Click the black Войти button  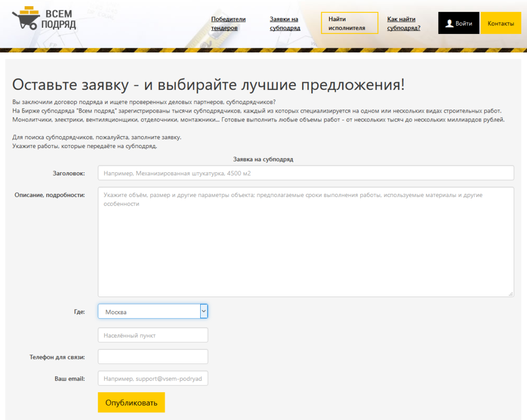pyautogui.click(x=458, y=22)
